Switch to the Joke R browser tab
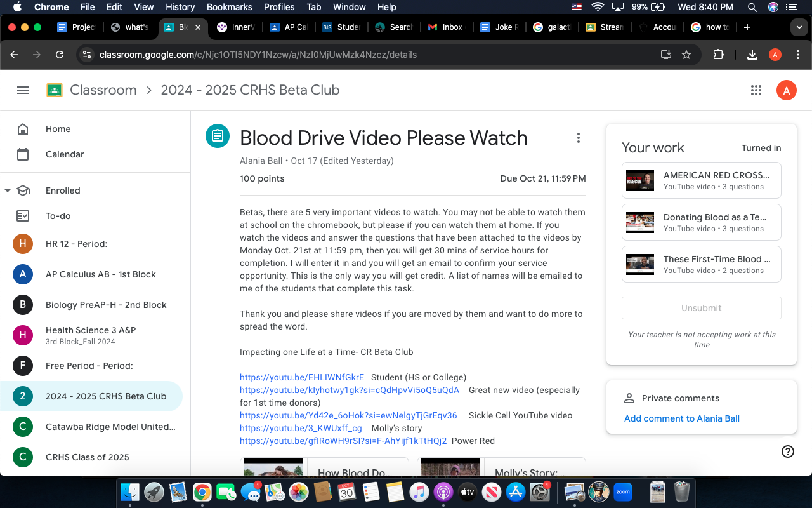 (499, 27)
